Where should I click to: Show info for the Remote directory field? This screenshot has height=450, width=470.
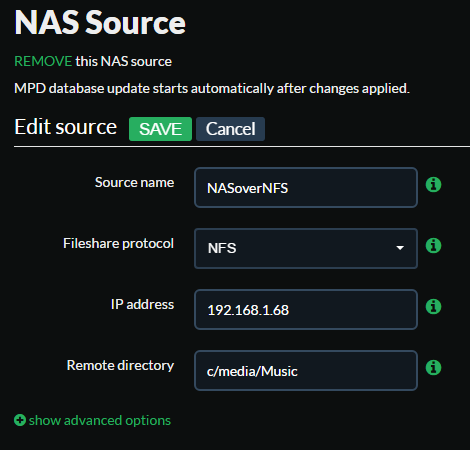[x=433, y=367]
